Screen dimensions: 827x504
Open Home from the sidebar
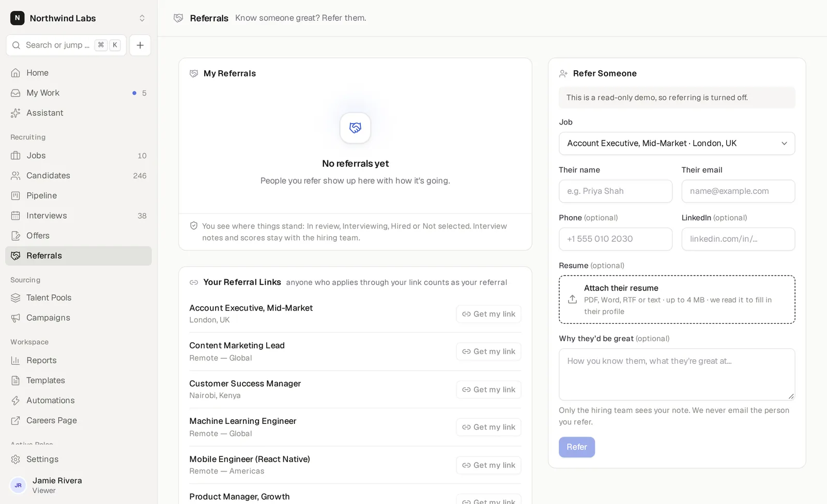[79, 73]
